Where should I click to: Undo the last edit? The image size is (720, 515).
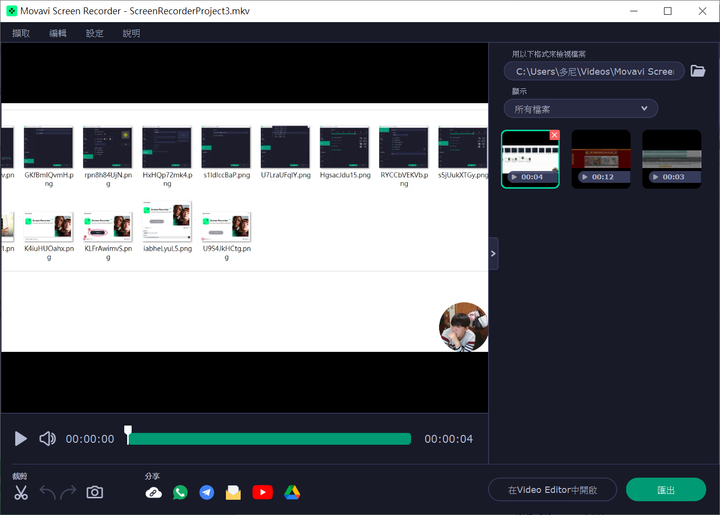47,493
